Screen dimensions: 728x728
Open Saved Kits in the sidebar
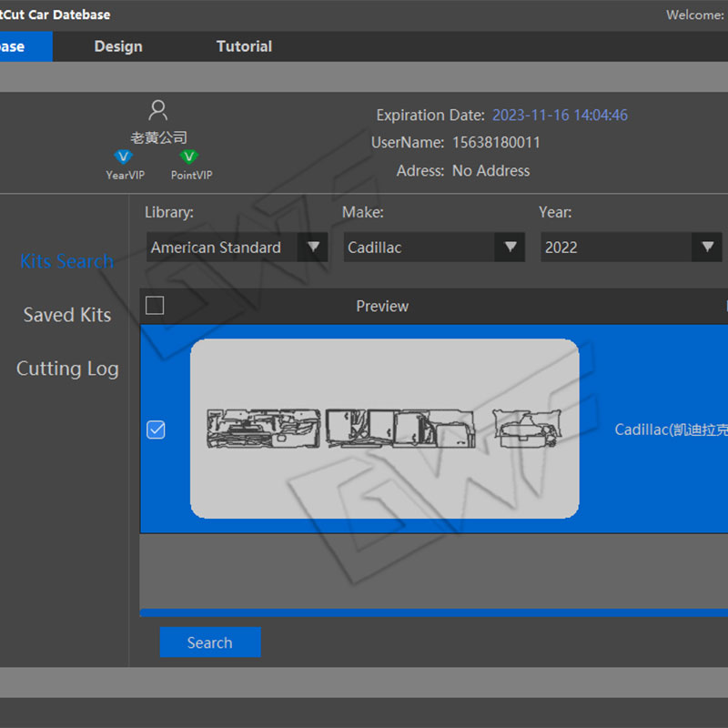66,315
